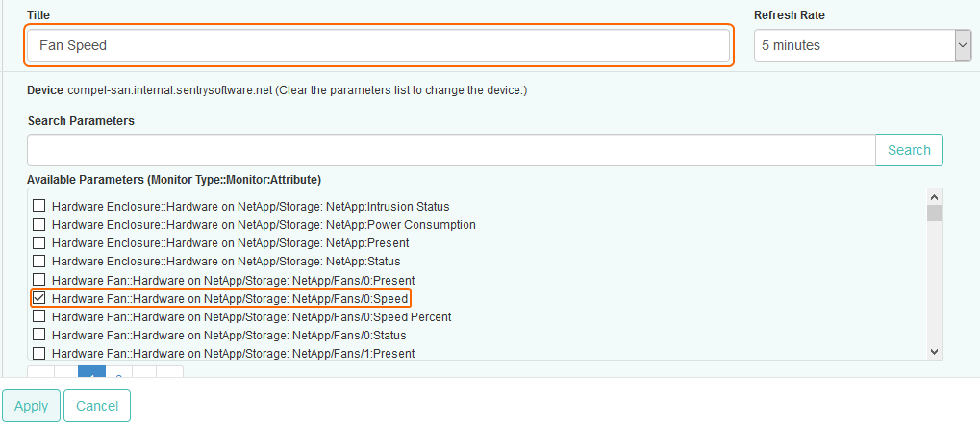Check the NetApp:Intrusion Status parameter
Screen dimensions: 980x426
[x=39, y=207]
